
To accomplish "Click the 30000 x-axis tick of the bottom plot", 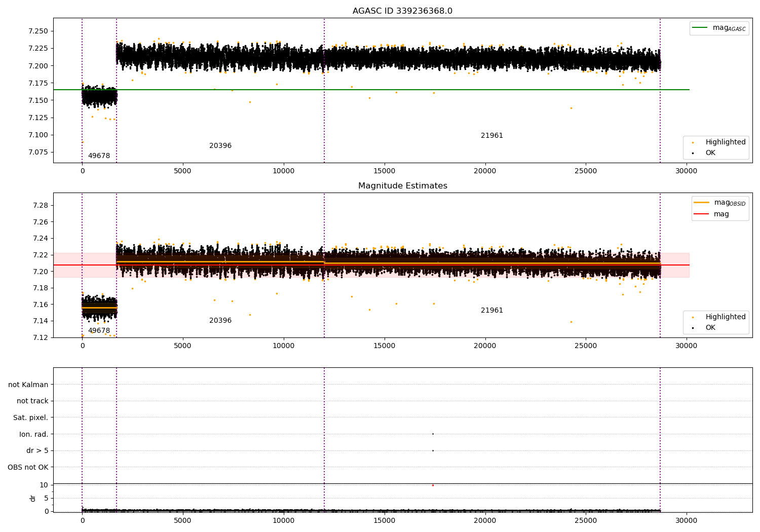I will [686, 520].
